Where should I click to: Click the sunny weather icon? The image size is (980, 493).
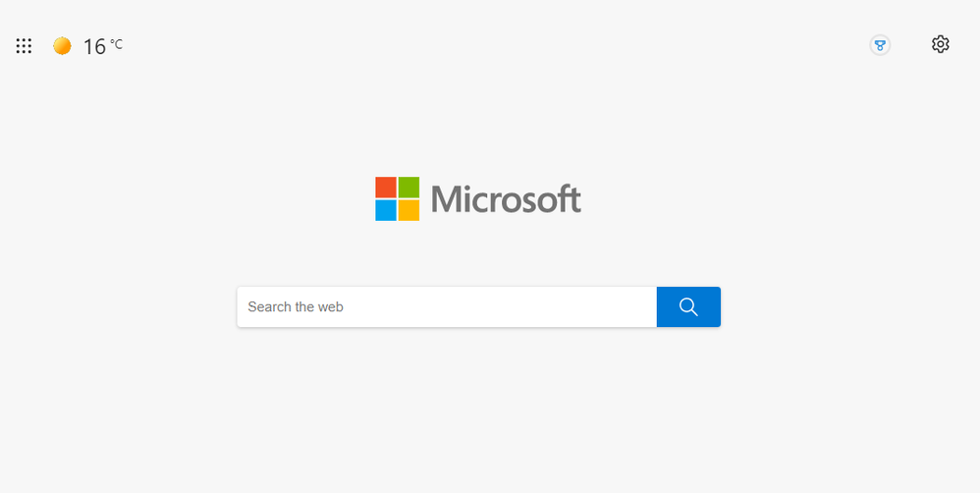click(x=62, y=45)
